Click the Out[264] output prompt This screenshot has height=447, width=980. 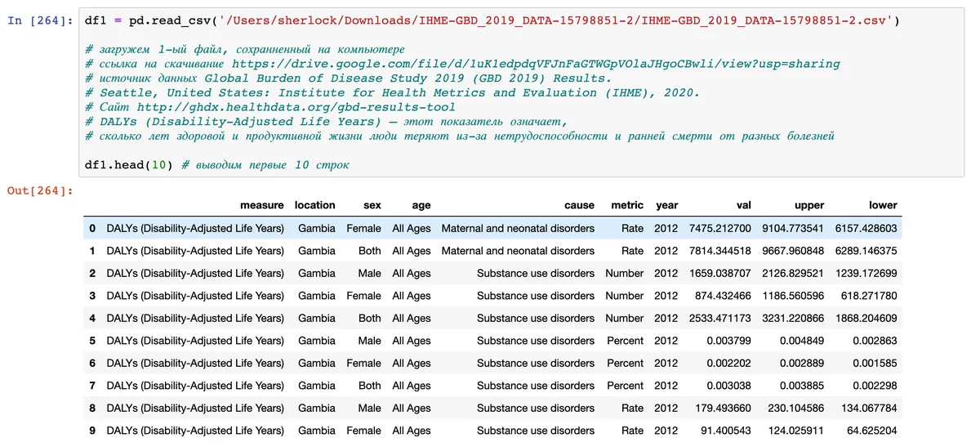click(x=40, y=190)
